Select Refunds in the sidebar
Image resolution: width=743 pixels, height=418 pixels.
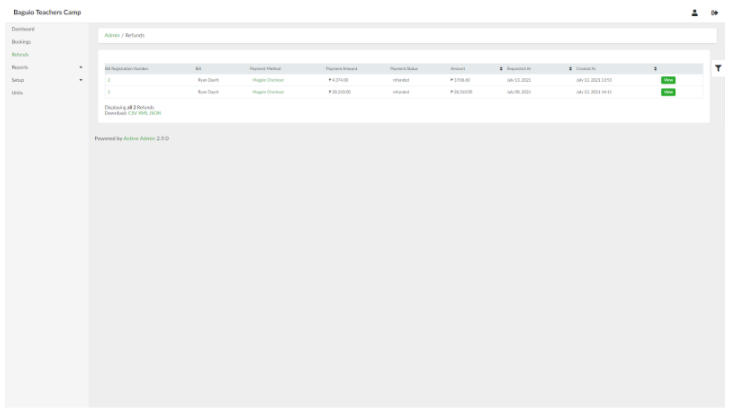(x=20, y=54)
